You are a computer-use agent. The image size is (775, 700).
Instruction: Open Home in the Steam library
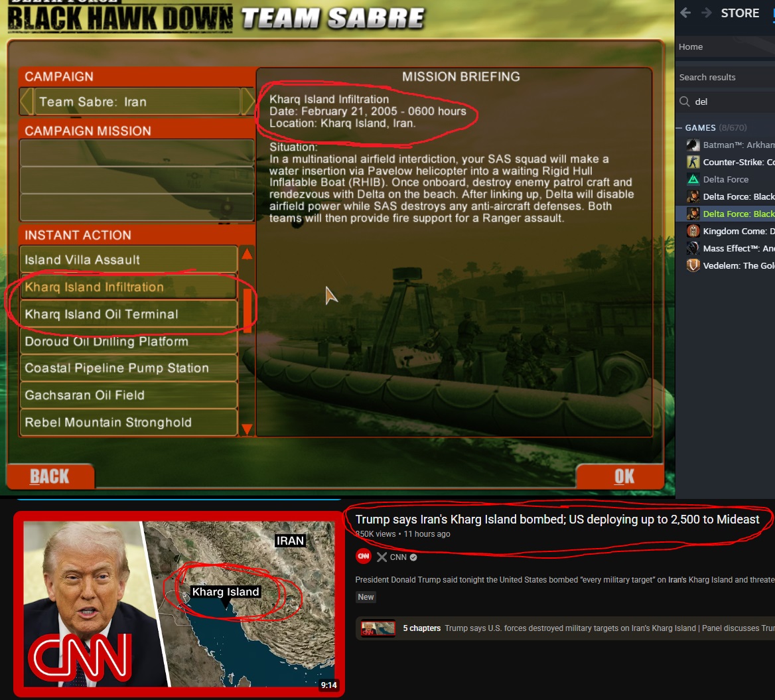click(691, 46)
